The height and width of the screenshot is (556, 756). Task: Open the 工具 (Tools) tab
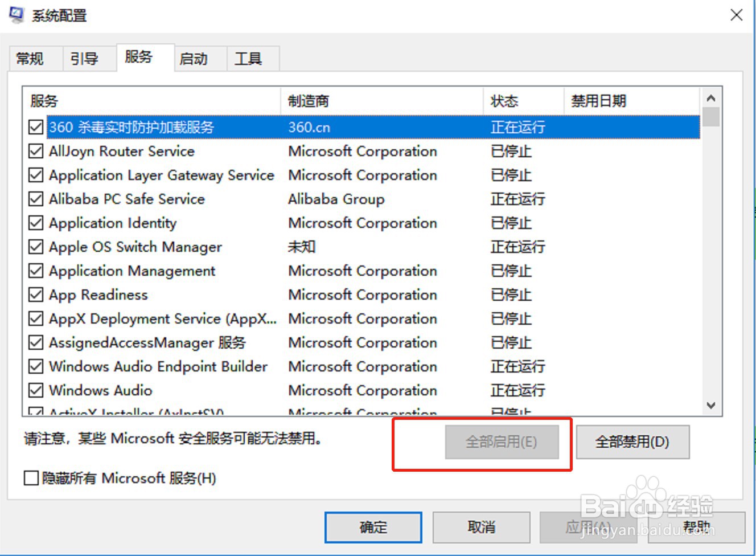[249, 58]
